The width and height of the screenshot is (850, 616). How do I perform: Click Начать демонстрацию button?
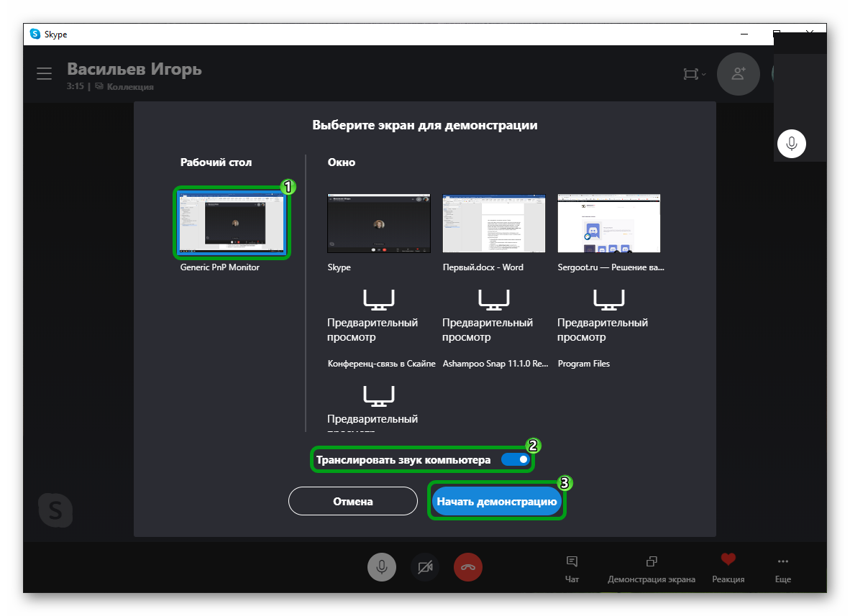click(497, 501)
